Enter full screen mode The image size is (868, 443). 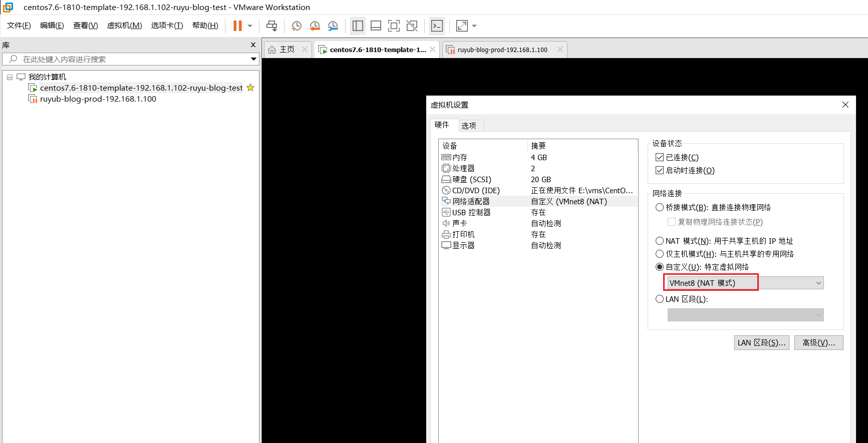click(x=394, y=26)
